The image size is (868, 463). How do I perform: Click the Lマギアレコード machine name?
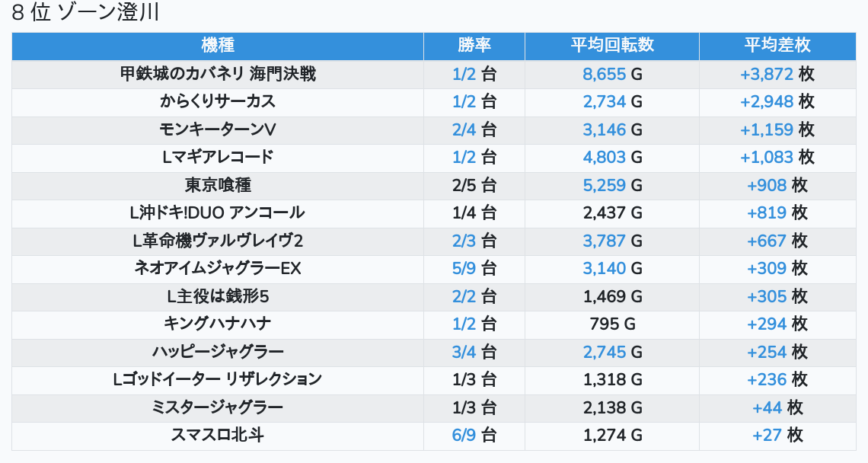tap(218, 157)
